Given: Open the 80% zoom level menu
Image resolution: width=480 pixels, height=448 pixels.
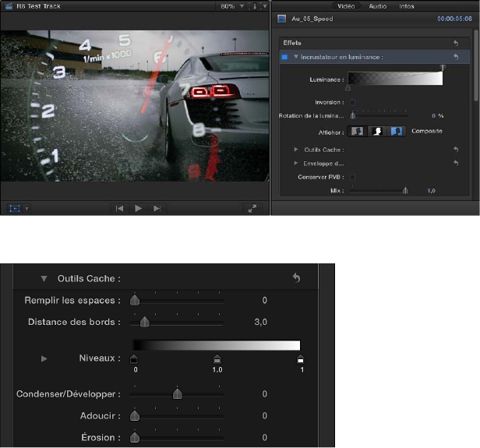Looking at the screenshot, I should [x=229, y=6].
